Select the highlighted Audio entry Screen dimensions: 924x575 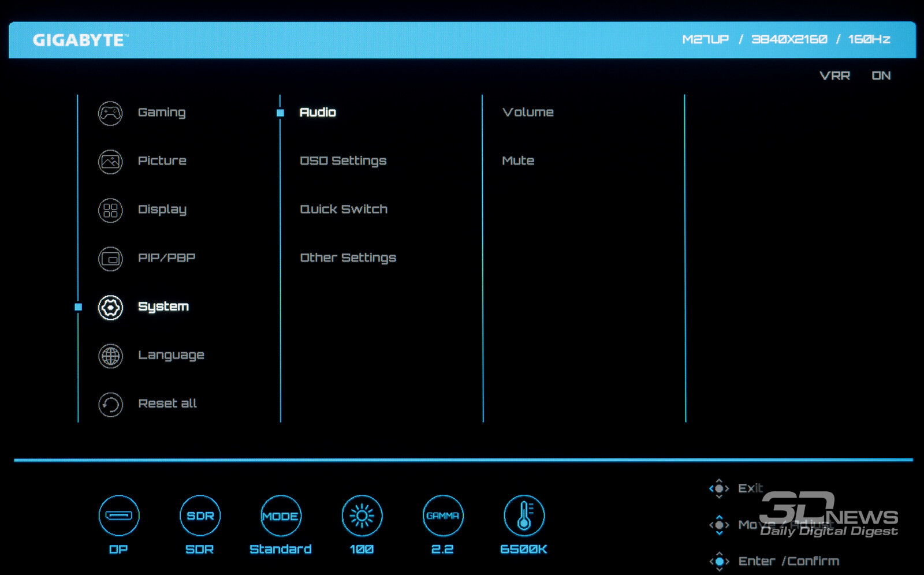point(318,112)
